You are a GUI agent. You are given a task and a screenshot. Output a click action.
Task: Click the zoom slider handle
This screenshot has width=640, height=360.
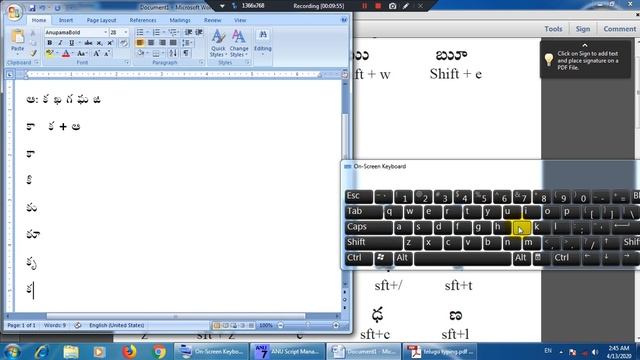click(308, 325)
